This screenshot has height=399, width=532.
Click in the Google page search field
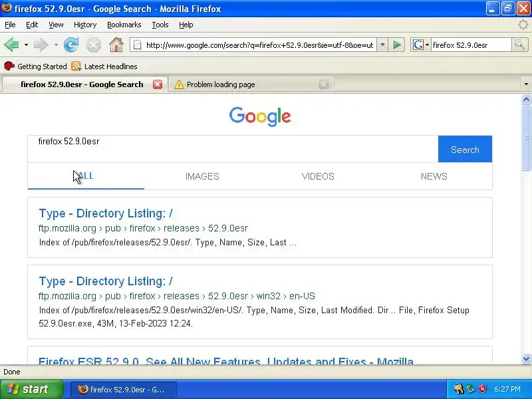click(x=233, y=149)
